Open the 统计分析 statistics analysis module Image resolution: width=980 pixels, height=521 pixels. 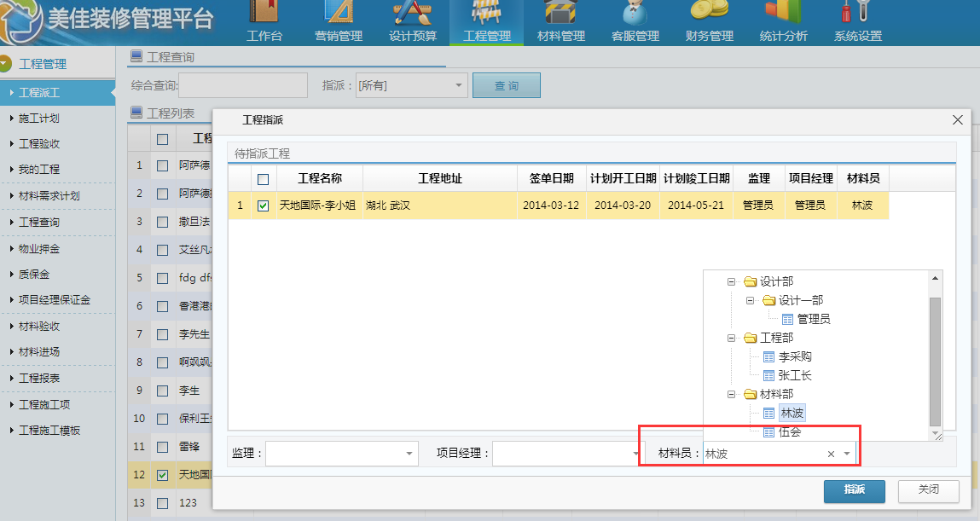783,26
